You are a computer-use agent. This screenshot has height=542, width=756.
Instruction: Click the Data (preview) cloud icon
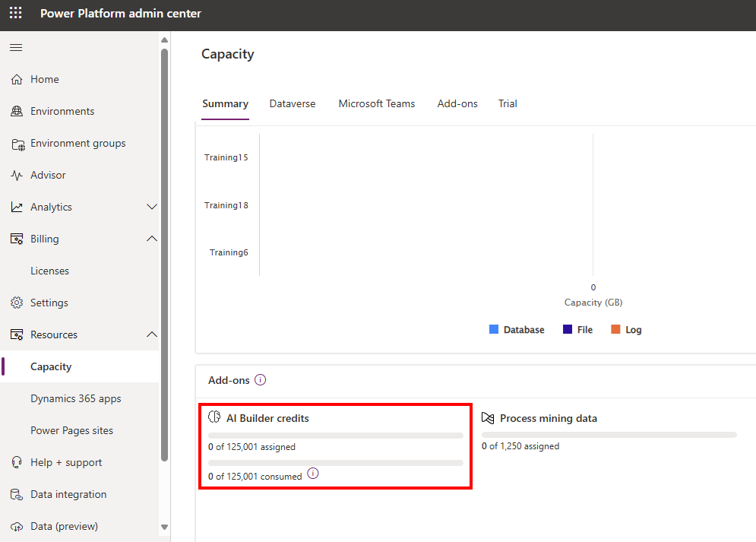pyautogui.click(x=17, y=527)
